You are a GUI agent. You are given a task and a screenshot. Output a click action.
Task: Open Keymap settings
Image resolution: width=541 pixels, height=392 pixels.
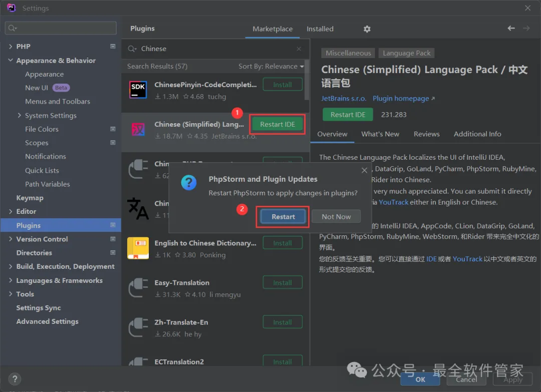pos(30,198)
